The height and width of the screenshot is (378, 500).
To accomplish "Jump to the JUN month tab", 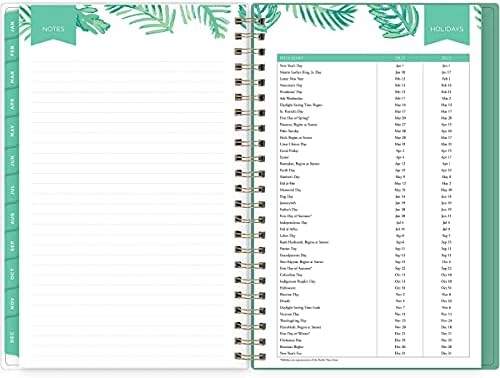I will tap(12, 161).
